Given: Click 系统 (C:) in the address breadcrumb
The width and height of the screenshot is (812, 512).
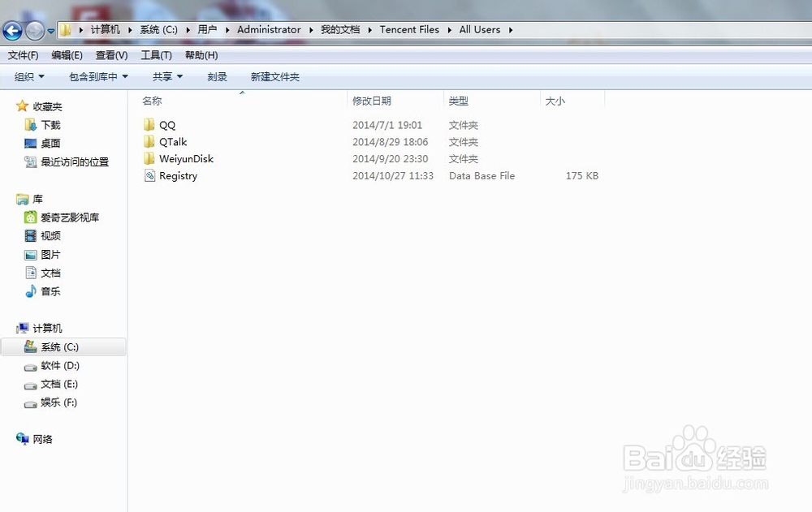Looking at the screenshot, I should point(158,29).
